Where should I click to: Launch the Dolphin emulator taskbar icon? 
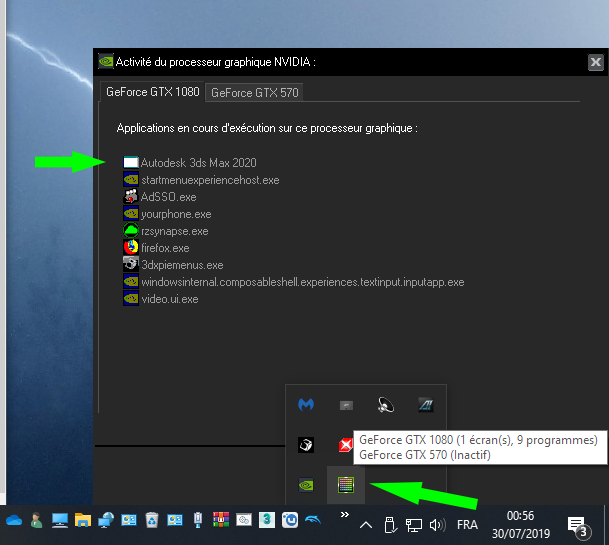[x=313, y=519]
